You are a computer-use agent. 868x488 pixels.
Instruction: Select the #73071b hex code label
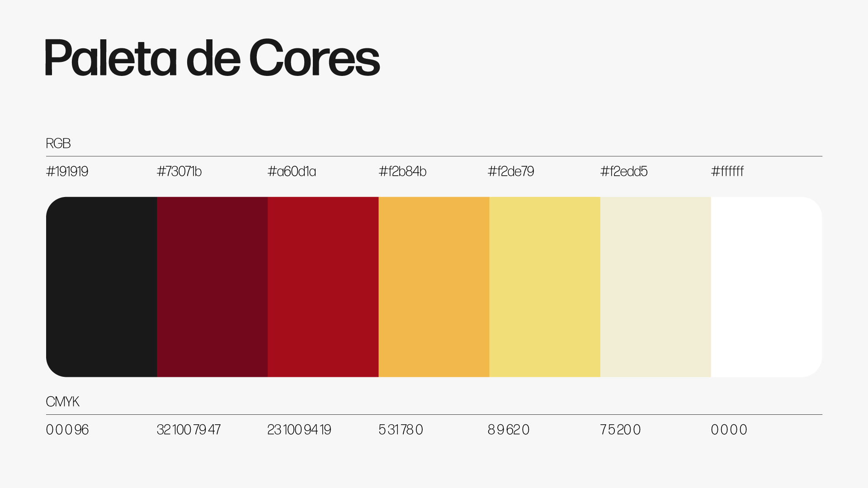point(179,171)
